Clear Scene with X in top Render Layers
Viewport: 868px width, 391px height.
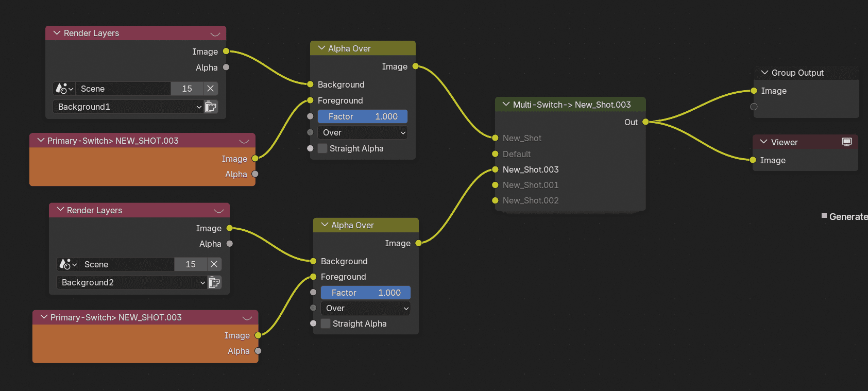211,89
